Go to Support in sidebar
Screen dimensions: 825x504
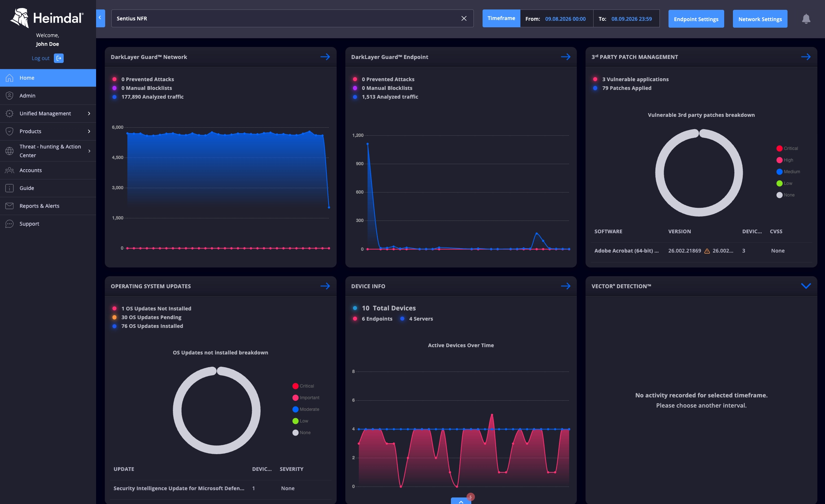[x=48, y=224]
